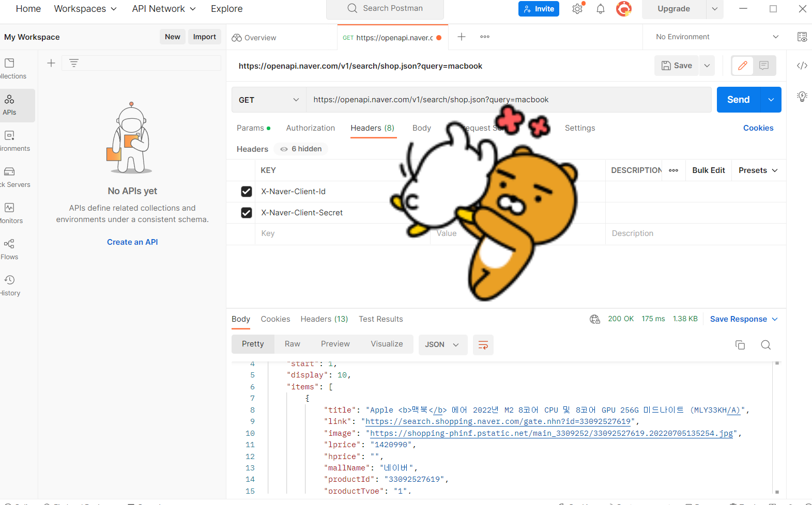The image size is (812, 505).
Task: Open the No Environment selector
Action: point(717,37)
